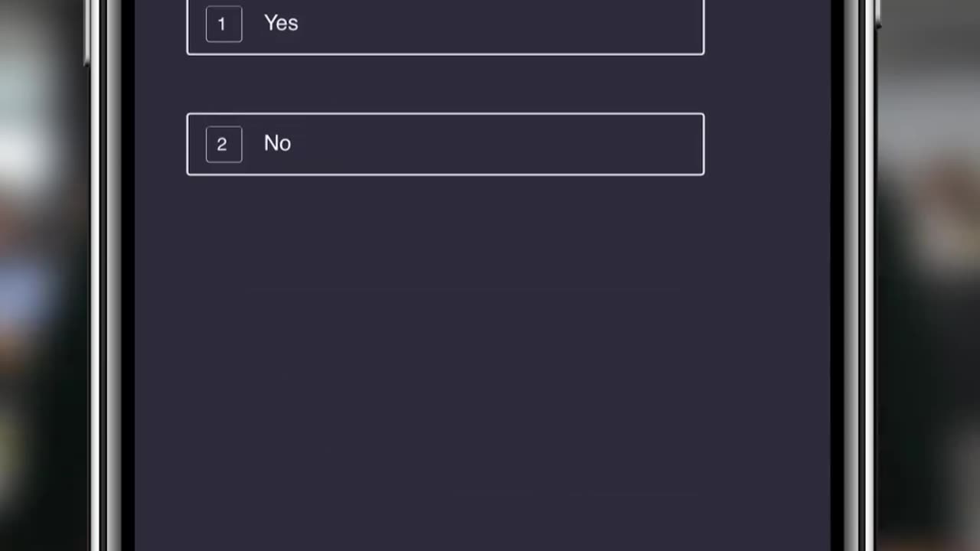
Task: Click the key hint badge 1
Action: tap(224, 24)
